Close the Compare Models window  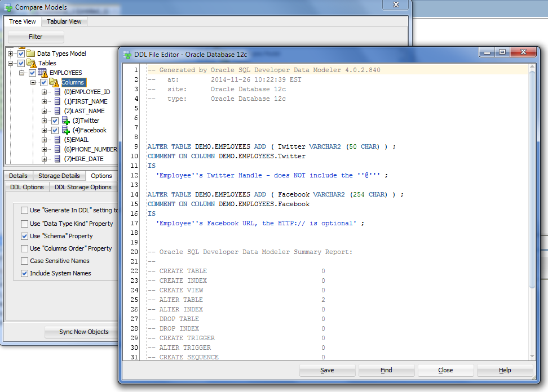396,5
